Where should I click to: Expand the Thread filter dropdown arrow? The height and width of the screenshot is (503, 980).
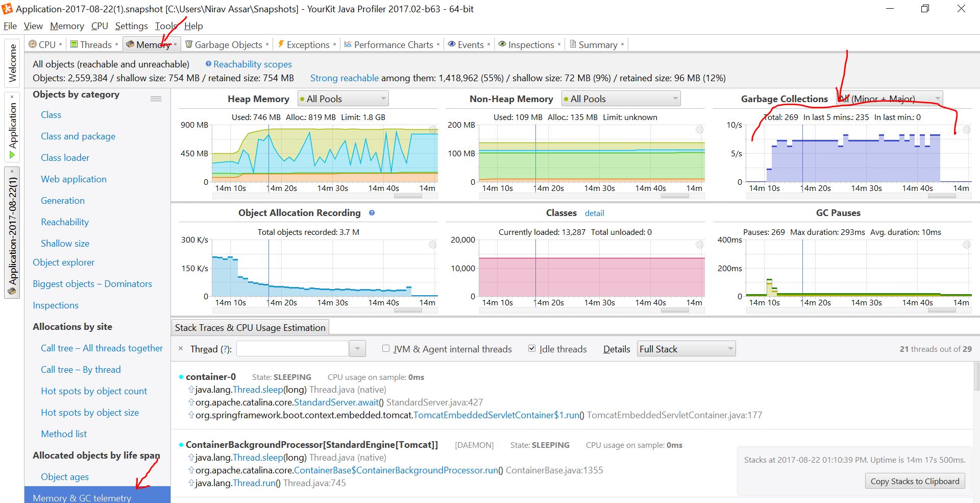pos(358,349)
